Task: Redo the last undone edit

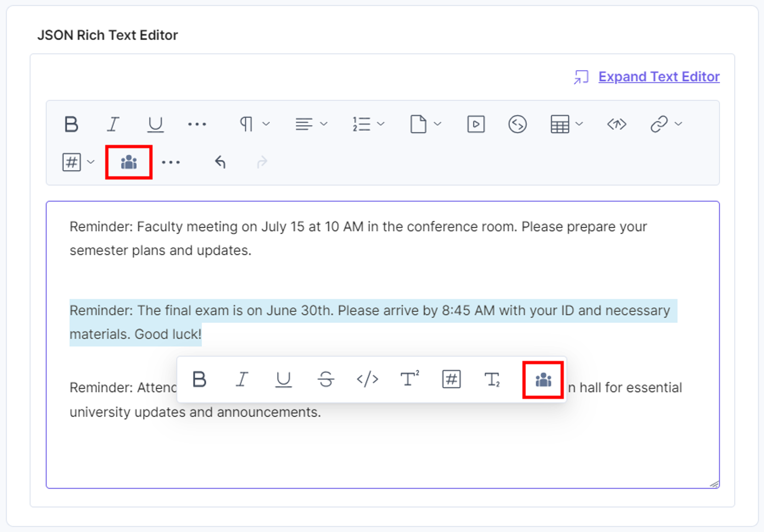Action: (x=262, y=162)
